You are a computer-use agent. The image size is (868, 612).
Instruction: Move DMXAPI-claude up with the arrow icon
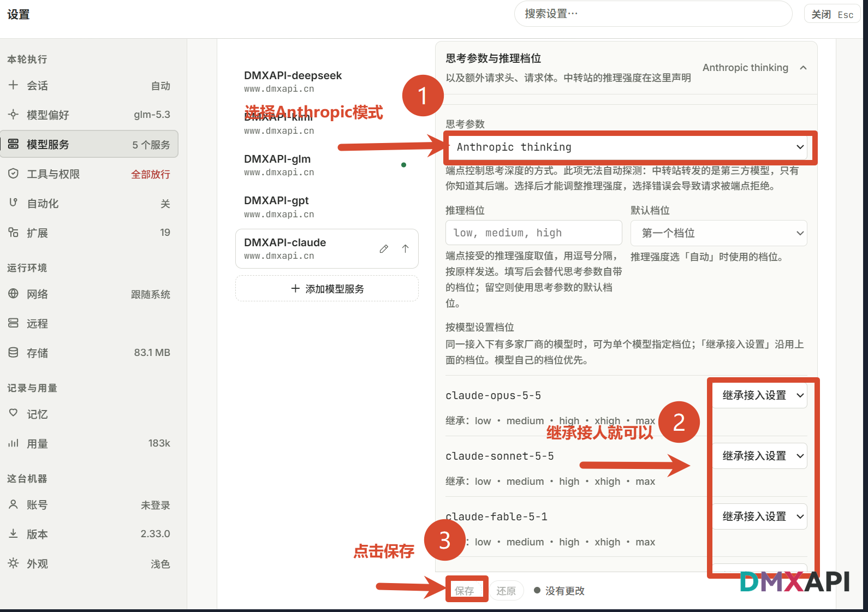pos(405,249)
